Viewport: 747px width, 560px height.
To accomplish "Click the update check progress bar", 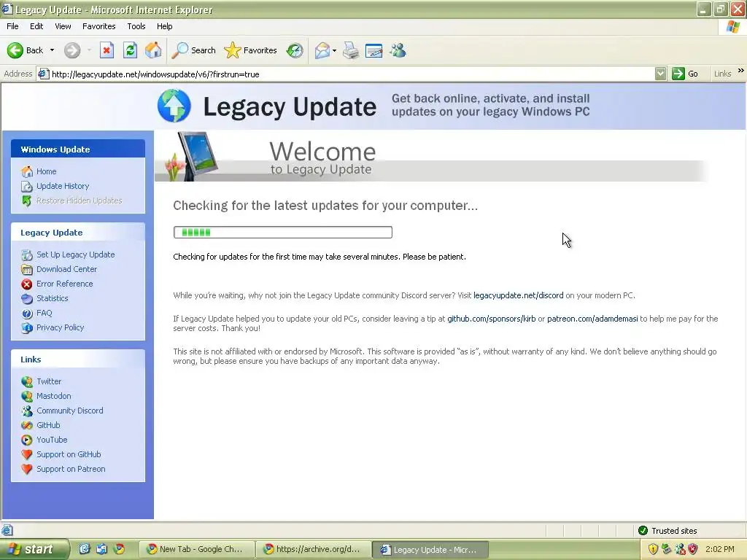I will pyautogui.click(x=282, y=233).
